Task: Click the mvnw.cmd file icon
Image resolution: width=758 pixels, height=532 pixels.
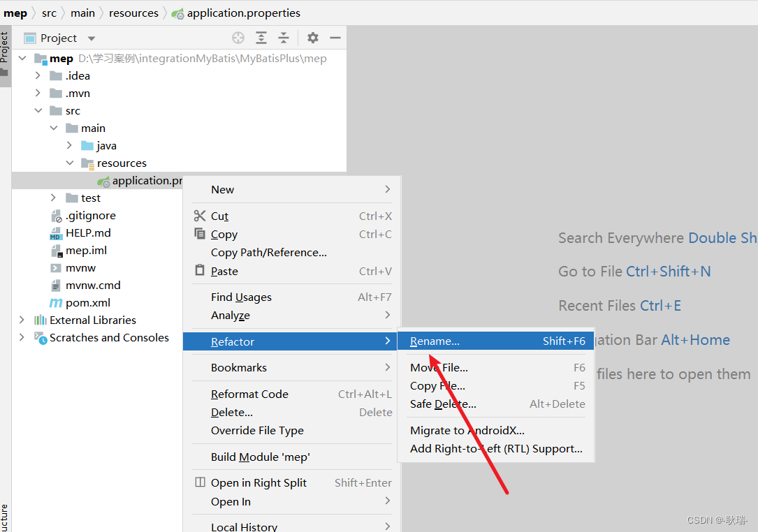Action: 56,285
